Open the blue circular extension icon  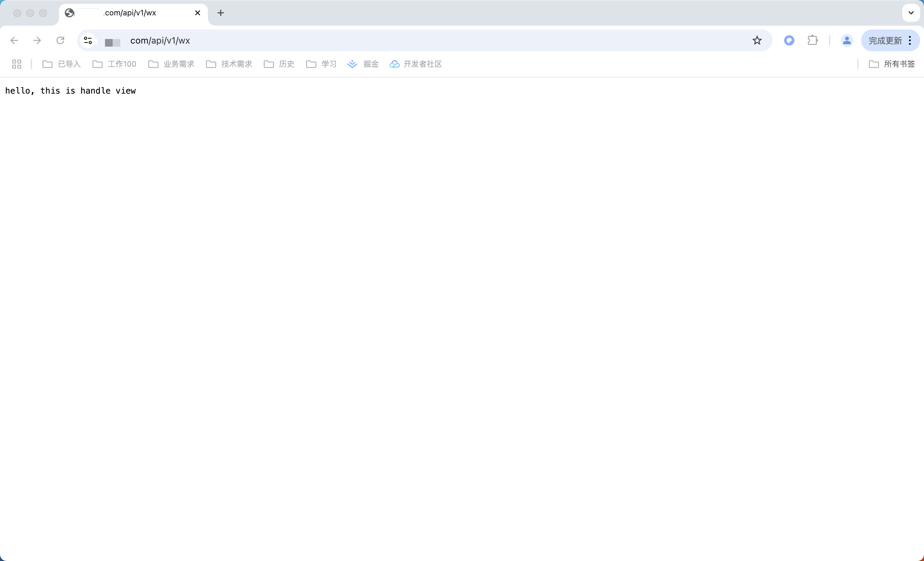pos(789,40)
